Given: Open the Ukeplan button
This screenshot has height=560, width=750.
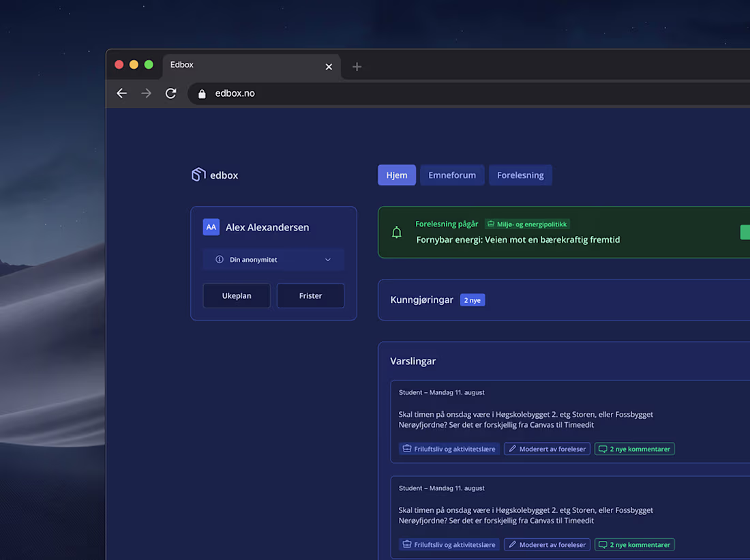Looking at the screenshot, I should pos(237,296).
